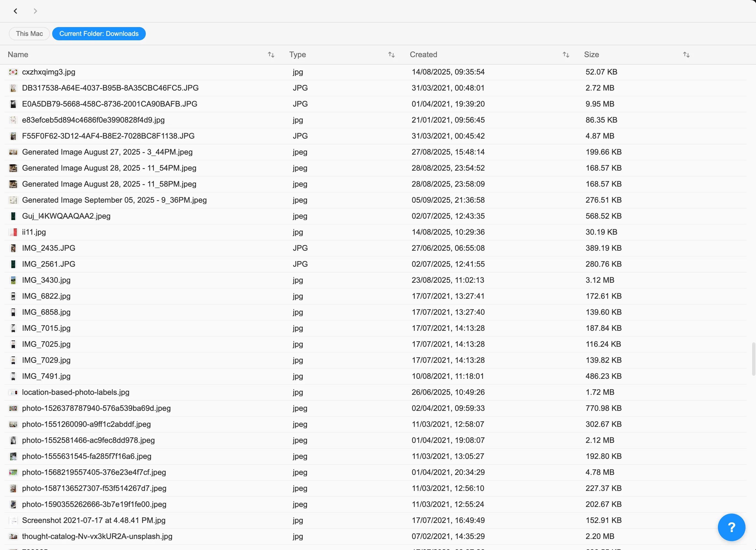Toggle sort order on Name column arrows

click(x=271, y=55)
